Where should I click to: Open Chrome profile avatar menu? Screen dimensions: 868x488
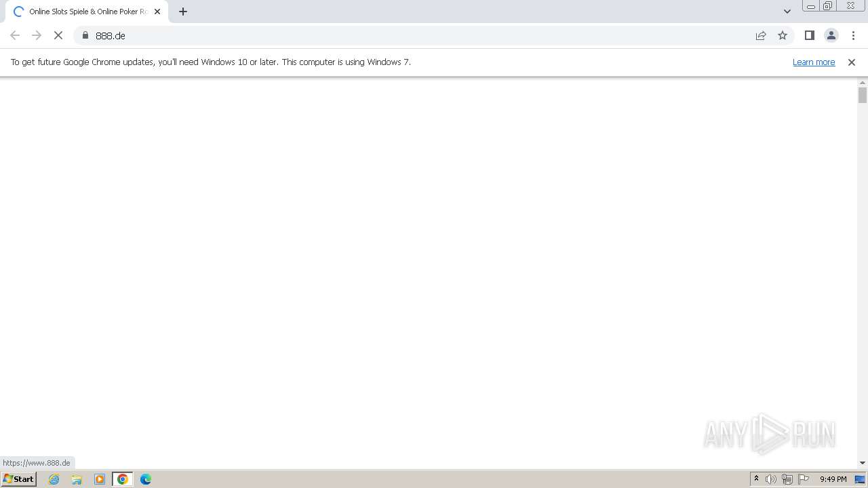pyautogui.click(x=831, y=35)
